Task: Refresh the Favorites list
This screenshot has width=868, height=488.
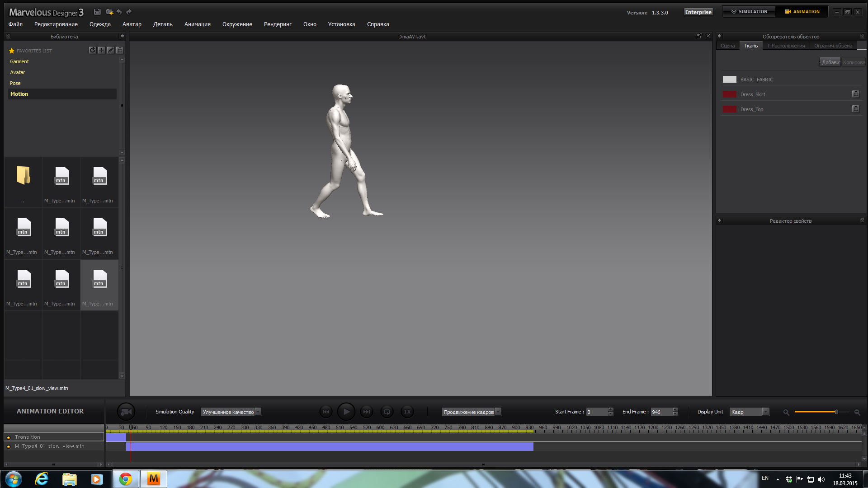Action: [92, 50]
